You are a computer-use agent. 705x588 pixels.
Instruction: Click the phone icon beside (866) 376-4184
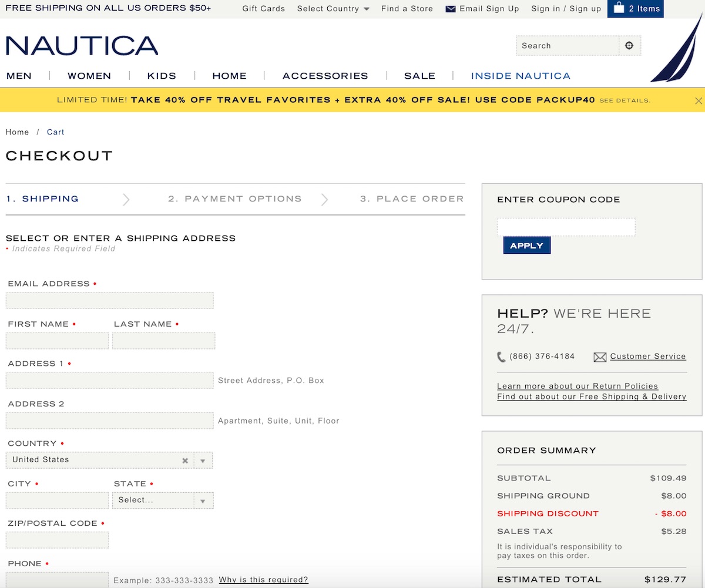point(501,357)
